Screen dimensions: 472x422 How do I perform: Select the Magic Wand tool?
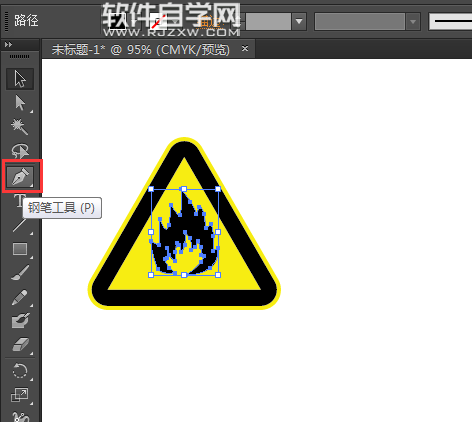(20, 127)
